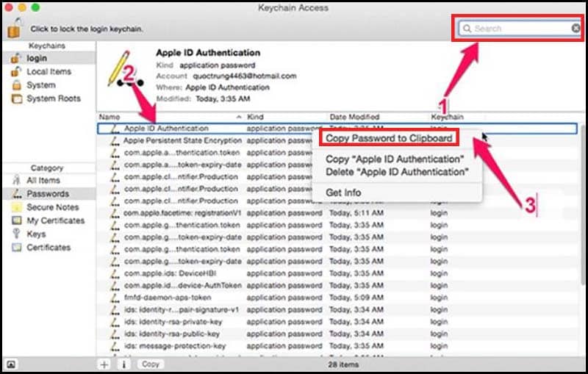Click the plus icon to add an item
588x374 pixels.
pos(104,364)
